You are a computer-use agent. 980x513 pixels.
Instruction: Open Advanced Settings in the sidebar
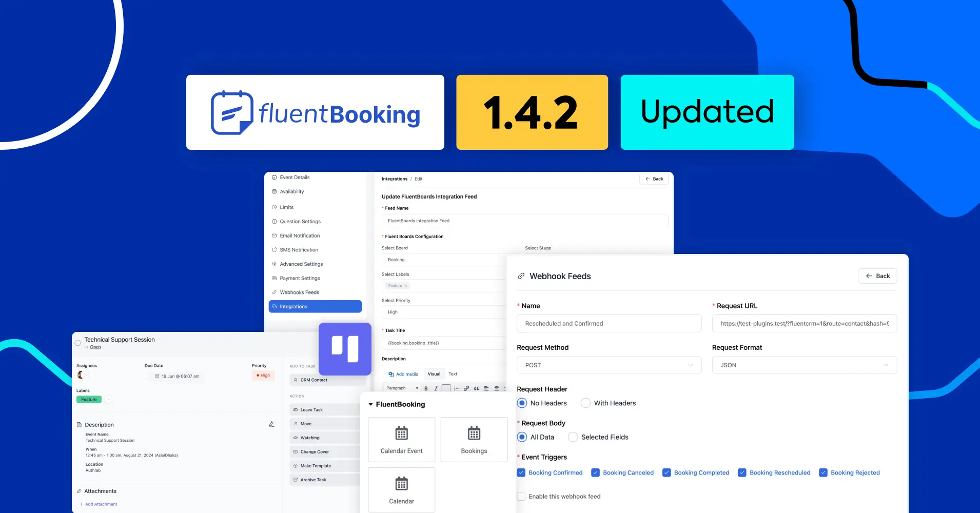tap(297, 264)
